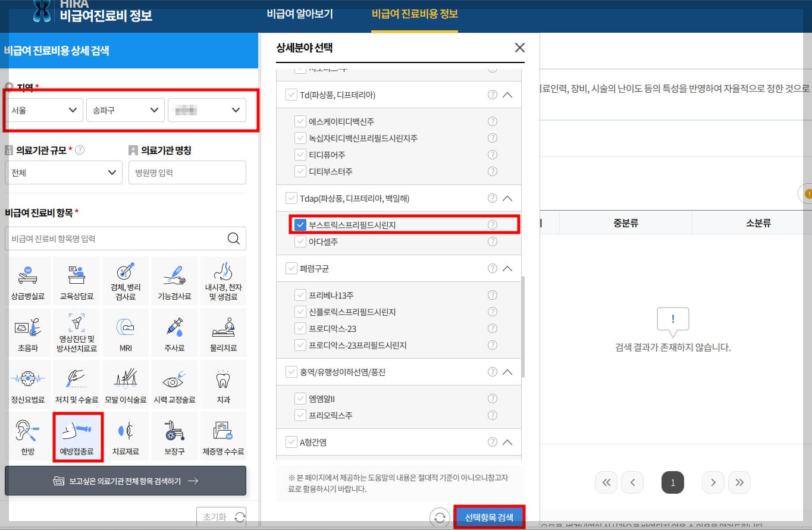Select 기능검사료 category icon

[x=174, y=281]
